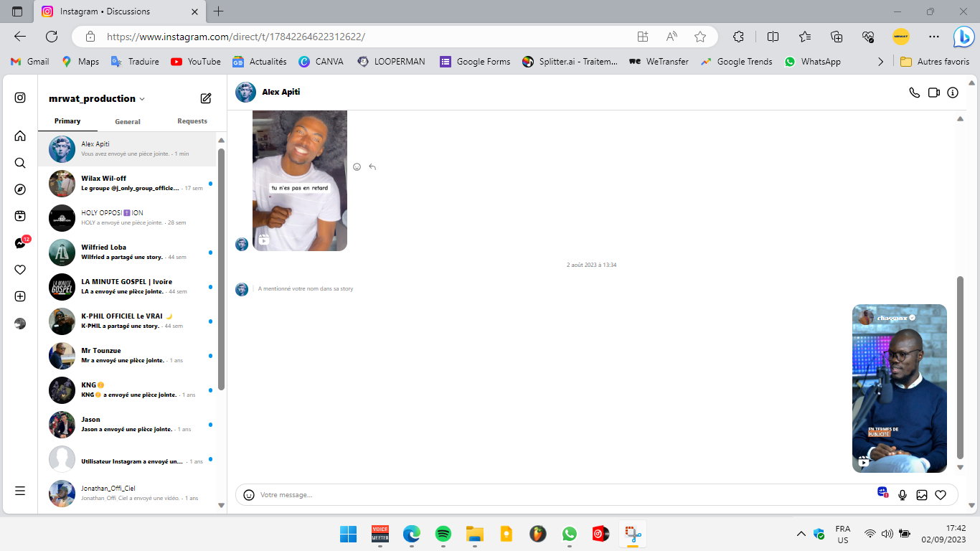
Task: Click in the "Votre message..." input field
Action: pyautogui.click(x=560, y=495)
